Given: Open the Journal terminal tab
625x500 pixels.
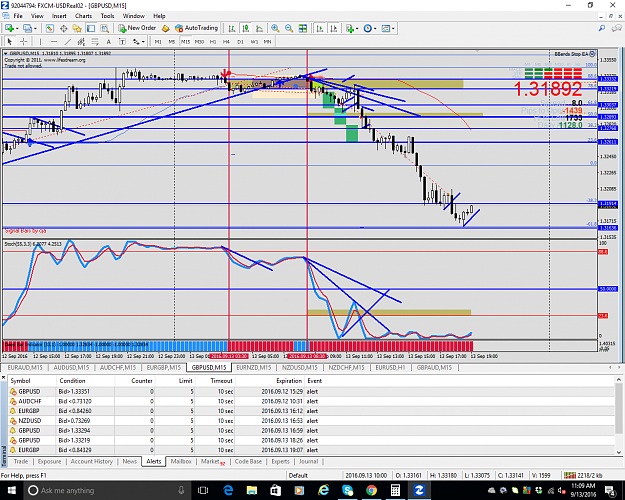Looking at the screenshot, I should point(308,461).
